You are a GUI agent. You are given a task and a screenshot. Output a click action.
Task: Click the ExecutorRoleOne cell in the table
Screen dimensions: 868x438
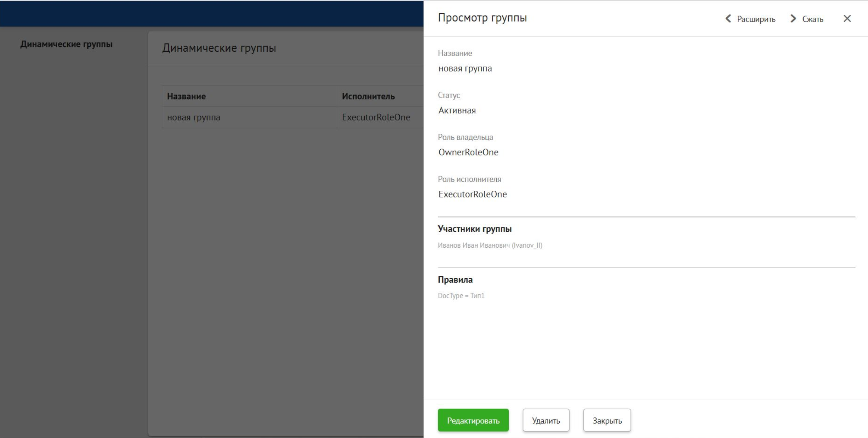click(376, 117)
